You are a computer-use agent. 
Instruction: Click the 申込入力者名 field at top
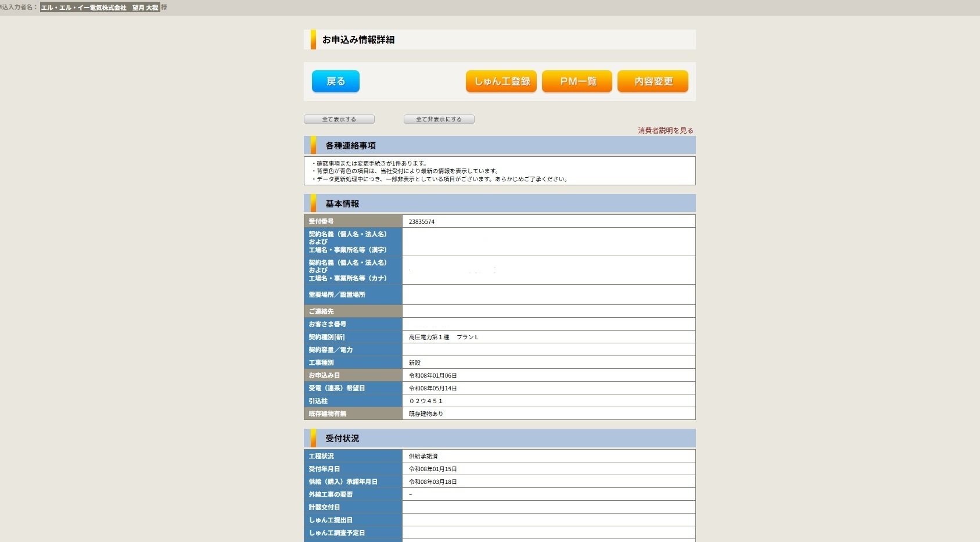tap(99, 8)
